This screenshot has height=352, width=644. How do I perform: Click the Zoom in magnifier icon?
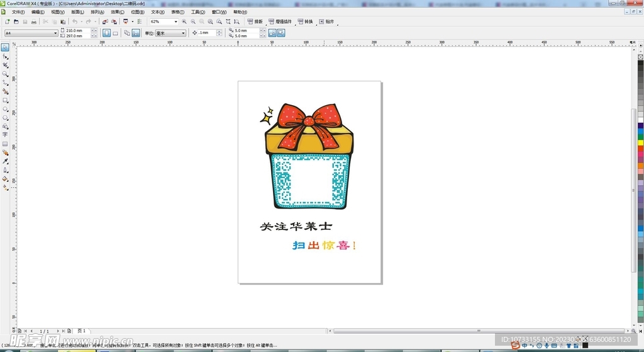184,22
